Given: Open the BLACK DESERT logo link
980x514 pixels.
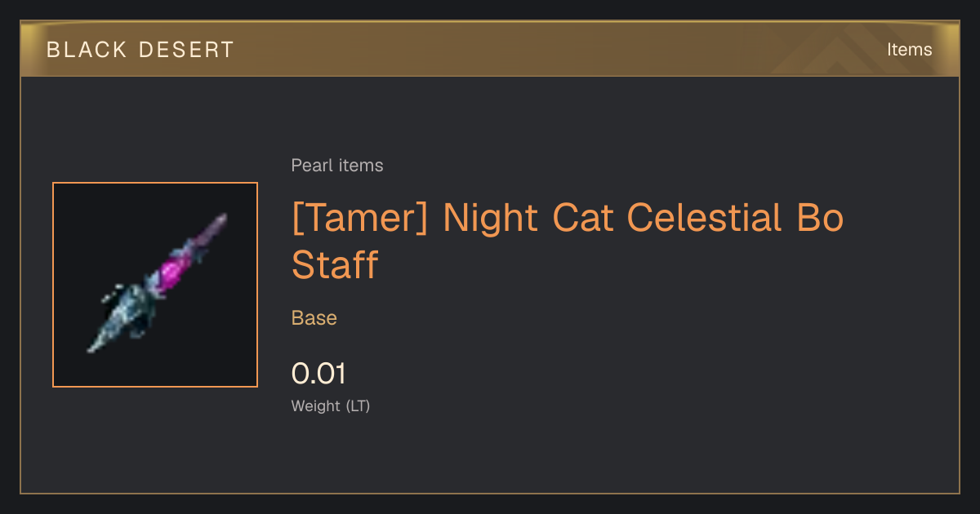Looking at the screenshot, I should coord(140,50).
